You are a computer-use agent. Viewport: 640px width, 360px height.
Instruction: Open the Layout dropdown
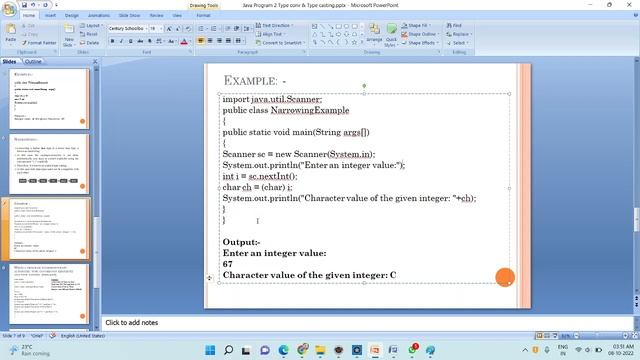click(91, 25)
